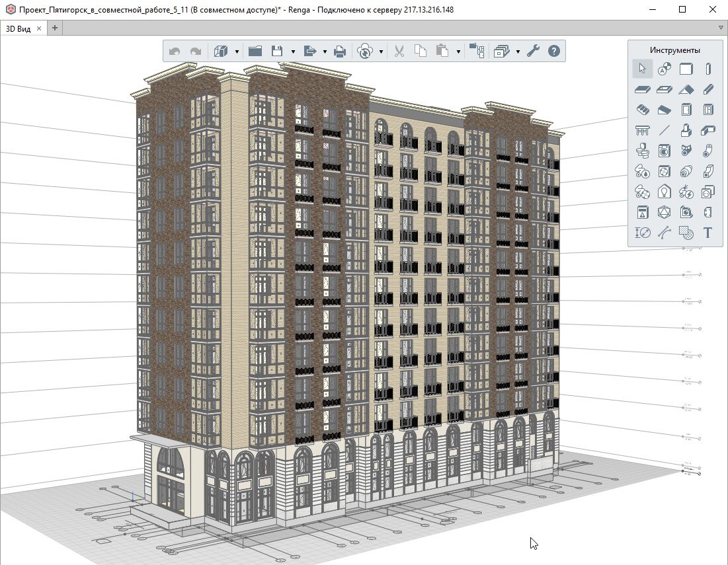Select the Roof tool
Viewport: 728px width, 565px height.
point(686,89)
